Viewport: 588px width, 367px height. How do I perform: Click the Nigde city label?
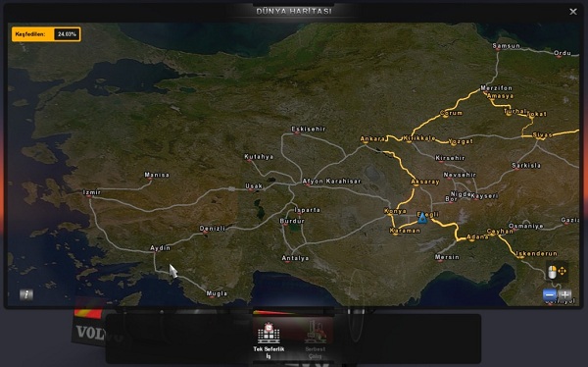tap(461, 194)
